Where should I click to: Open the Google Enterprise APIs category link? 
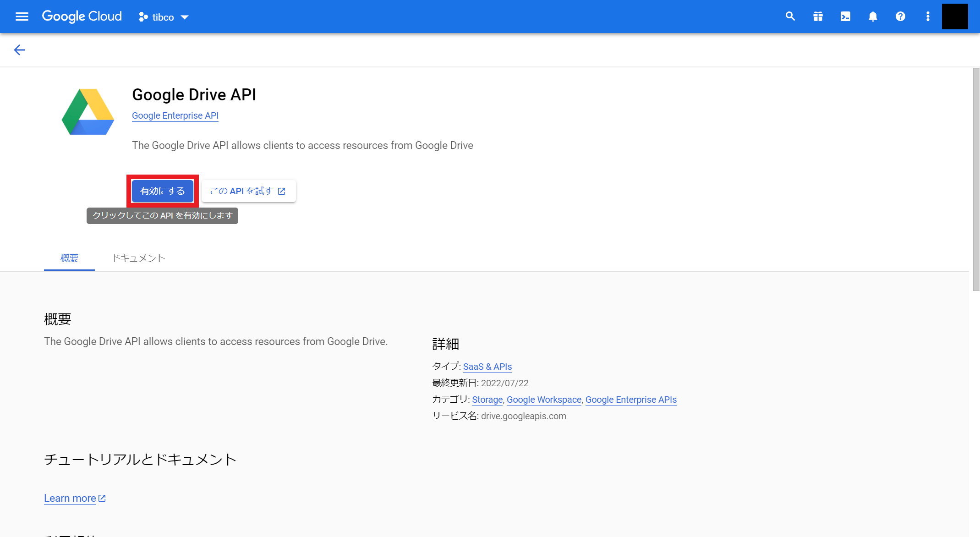coord(631,400)
